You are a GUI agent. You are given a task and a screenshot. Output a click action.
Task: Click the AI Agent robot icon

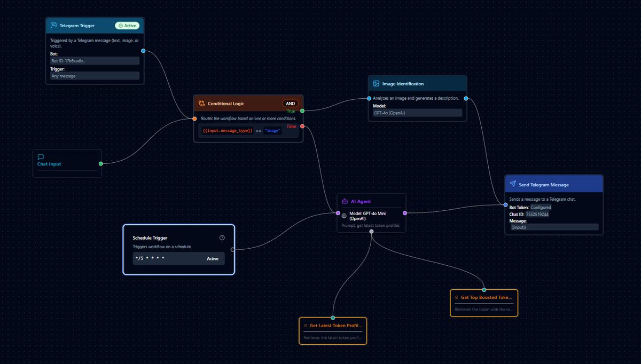[345, 201]
